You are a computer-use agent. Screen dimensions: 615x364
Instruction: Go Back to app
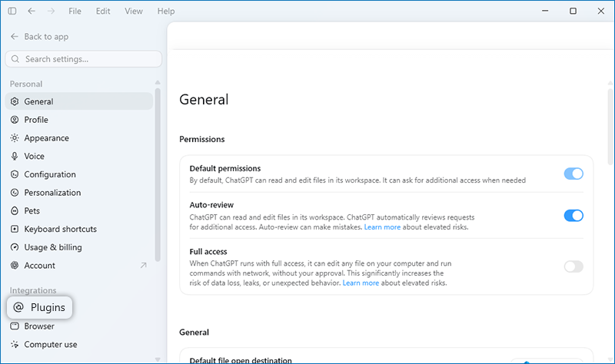pyautogui.click(x=39, y=36)
